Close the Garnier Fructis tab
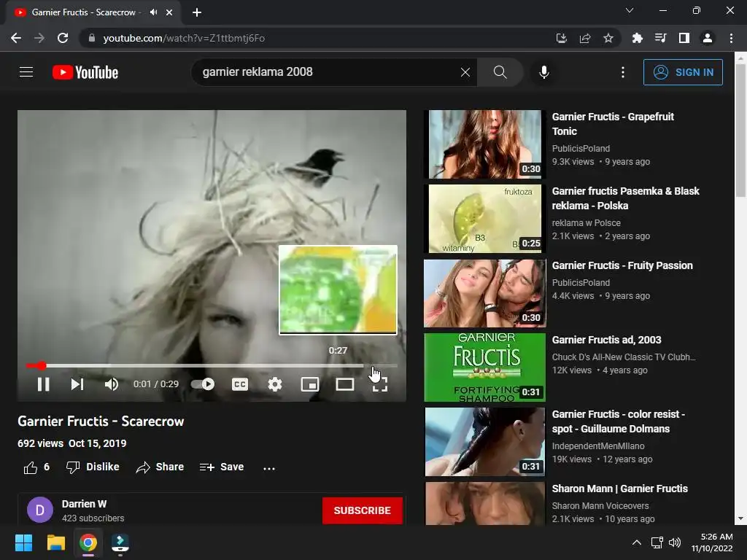747x560 pixels. pyautogui.click(x=169, y=12)
